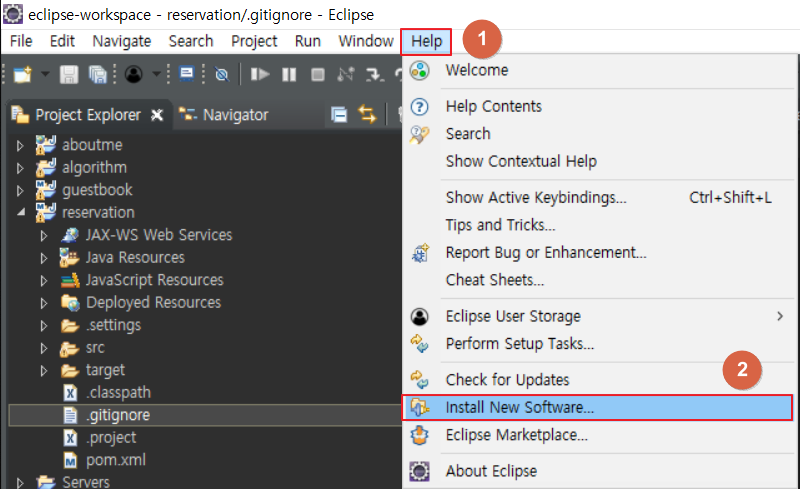Choose Check for Updates
The image size is (800, 489).
pyautogui.click(x=600, y=380)
